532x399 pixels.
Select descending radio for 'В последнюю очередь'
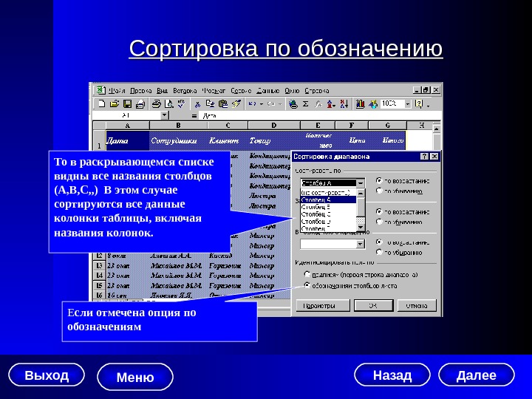click(x=379, y=252)
